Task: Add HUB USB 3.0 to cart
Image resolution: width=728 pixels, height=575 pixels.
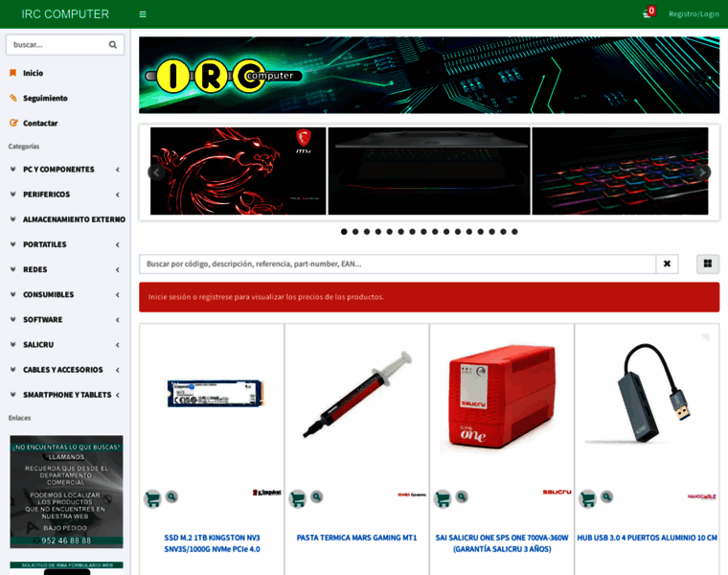Action: 587,499
